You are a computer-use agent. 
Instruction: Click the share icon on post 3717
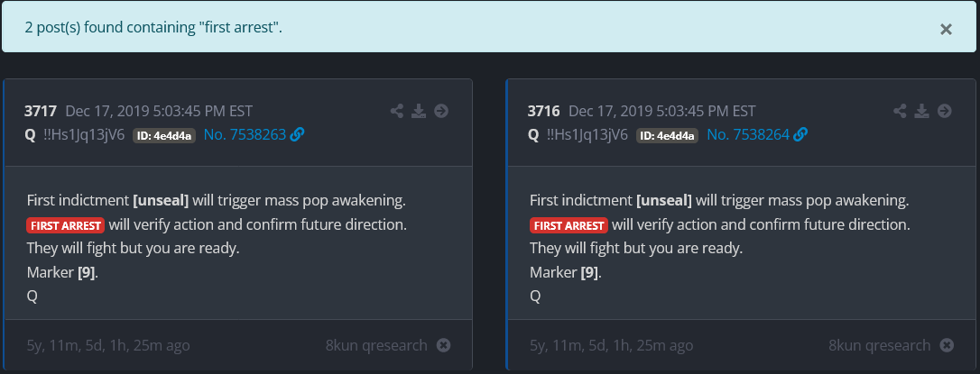pos(397,112)
